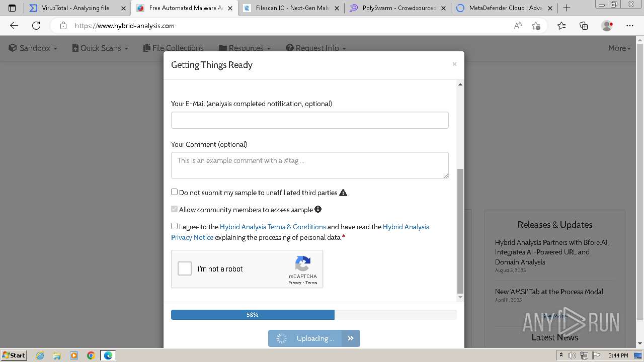The height and width of the screenshot is (362, 644).
Task: Open the Windows Start menu
Action: click(14, 355)
